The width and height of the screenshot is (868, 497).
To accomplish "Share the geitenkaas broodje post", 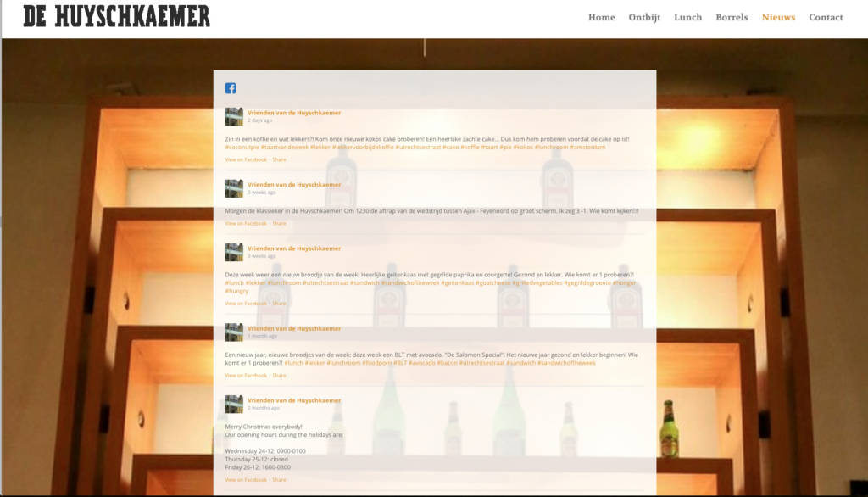I will pos(279,303).
